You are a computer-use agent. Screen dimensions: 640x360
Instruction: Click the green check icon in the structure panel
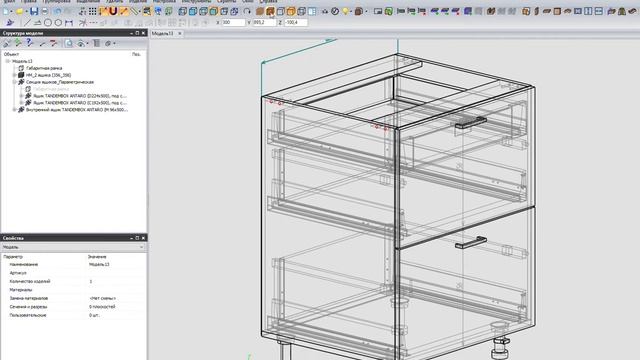coord(18,43)
